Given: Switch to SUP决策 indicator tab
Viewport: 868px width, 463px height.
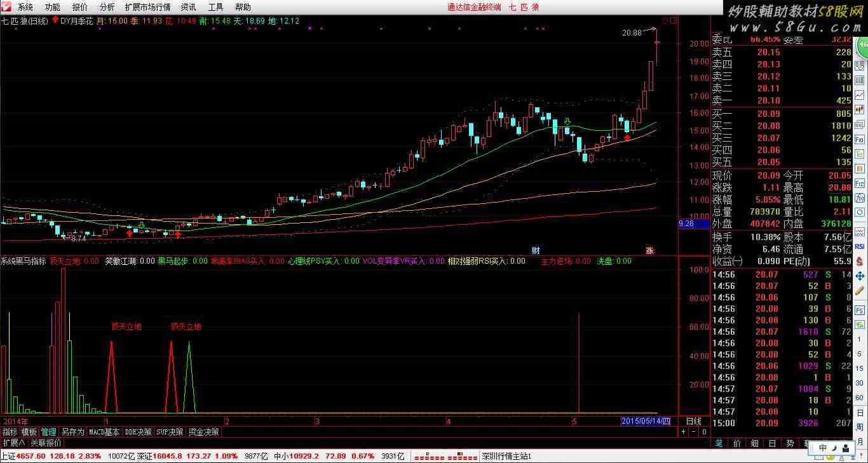Looking at the screenshot, I should point(170,432).
